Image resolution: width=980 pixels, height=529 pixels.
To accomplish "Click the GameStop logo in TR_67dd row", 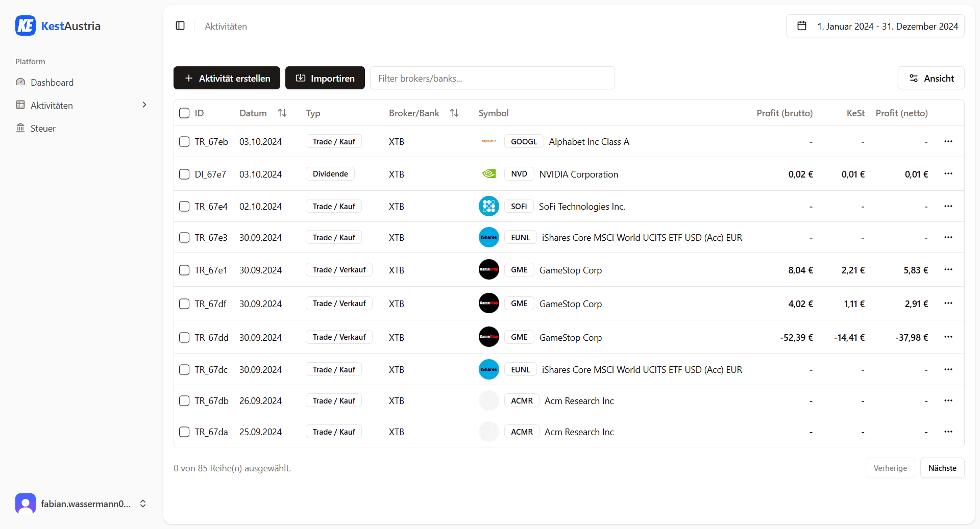I will (489, 337).
